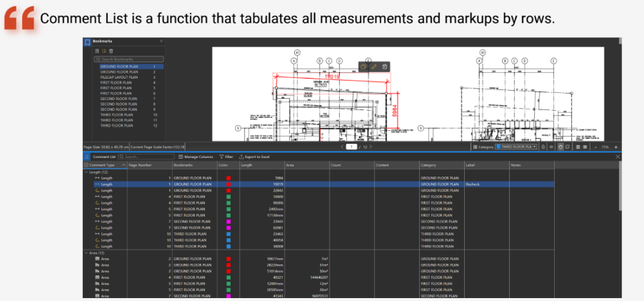Click the magenta color swatch for length 23945

click(228, 222)
